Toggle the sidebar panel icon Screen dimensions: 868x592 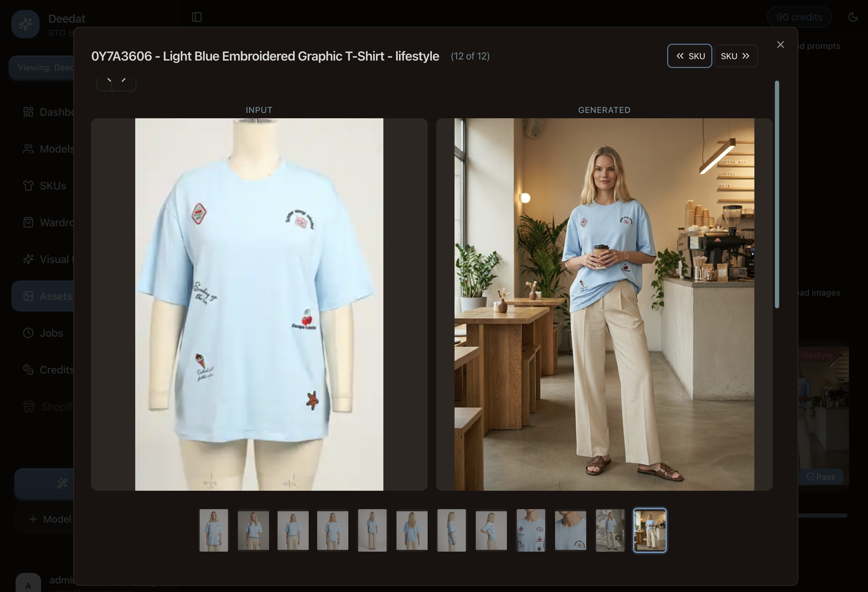click(197, 17)
